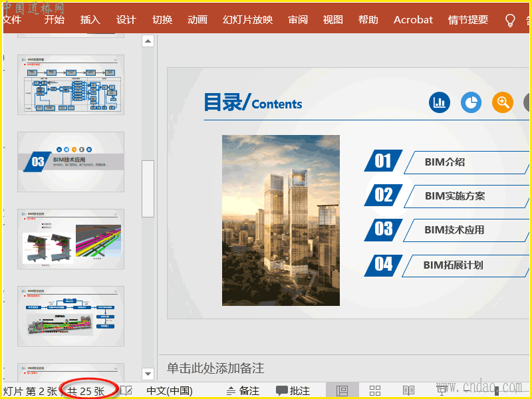Image resolution: width=532 pixels, height=399 pixels.
Task: Select the thumbnail with colored pipe models
Action: pyautogui.click(x=71, y=239)
